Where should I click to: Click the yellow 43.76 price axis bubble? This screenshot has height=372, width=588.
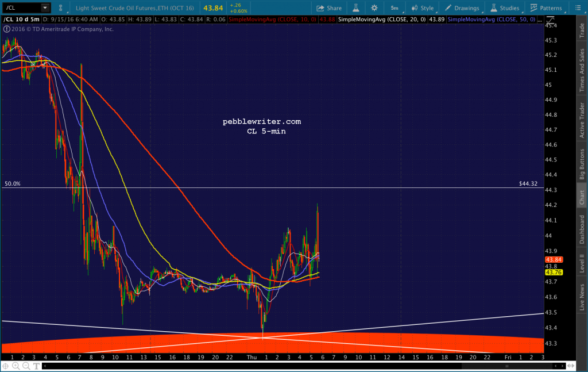(x=554, y=273)
